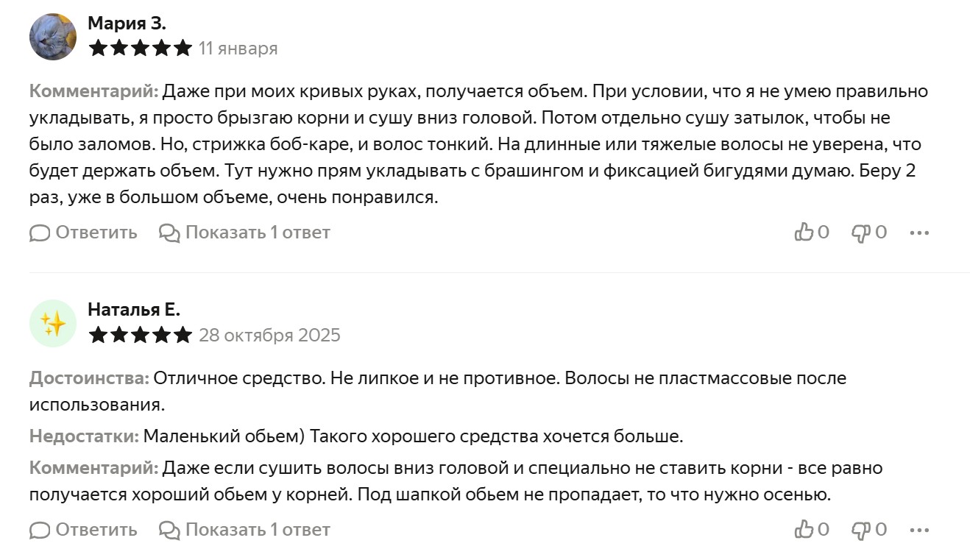
Task: Dislike Наталья Е.'s review with thumbs down
Action: (861, 530)
